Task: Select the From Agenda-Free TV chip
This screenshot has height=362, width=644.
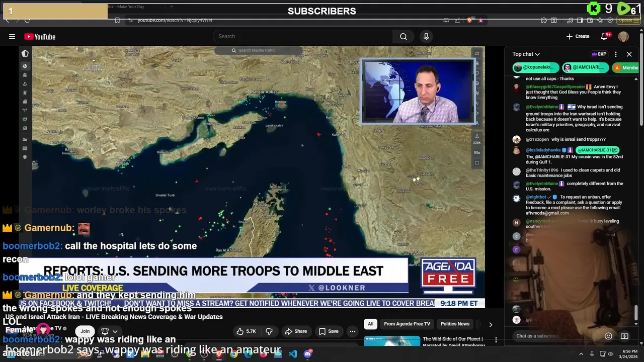Action: coord(407,324)
